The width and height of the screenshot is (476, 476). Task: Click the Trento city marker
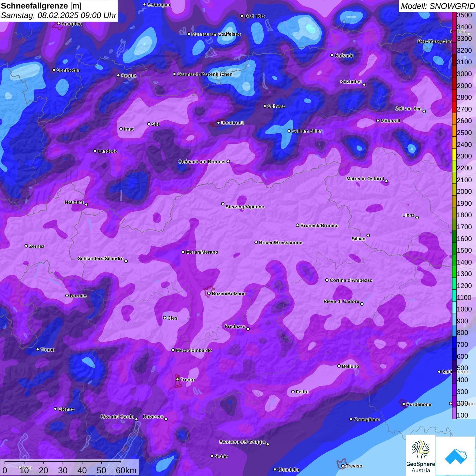[x=177, y=379]
